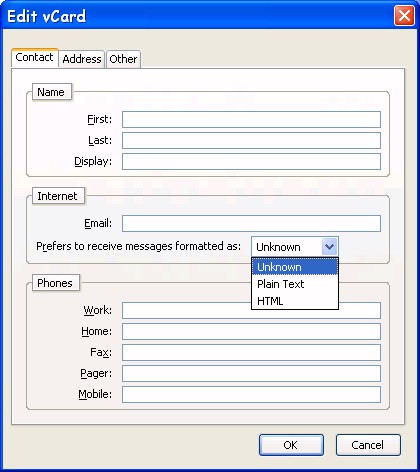Select the Pager input field
The image size is (420, 472).
[x=251, y=373]
